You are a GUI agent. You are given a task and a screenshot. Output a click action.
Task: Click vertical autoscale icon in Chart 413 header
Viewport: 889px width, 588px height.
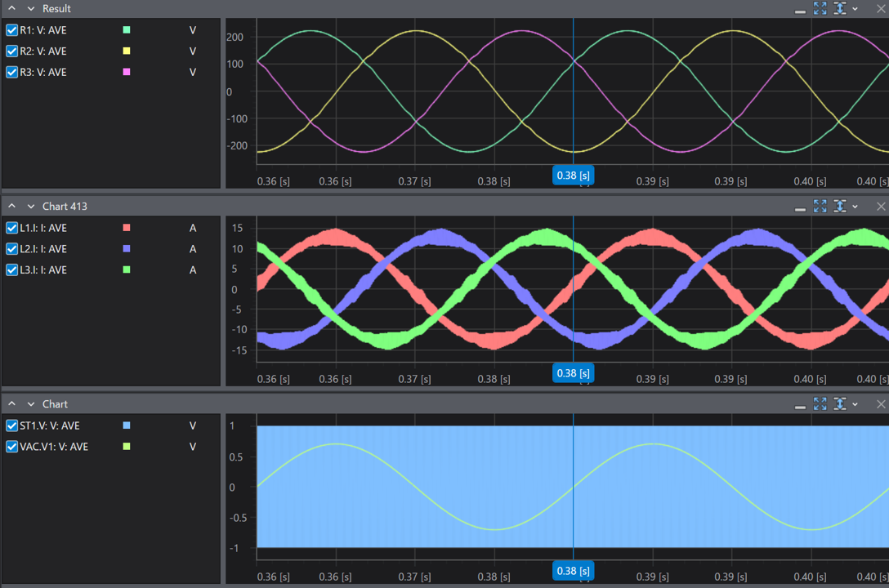pos(840,207)
